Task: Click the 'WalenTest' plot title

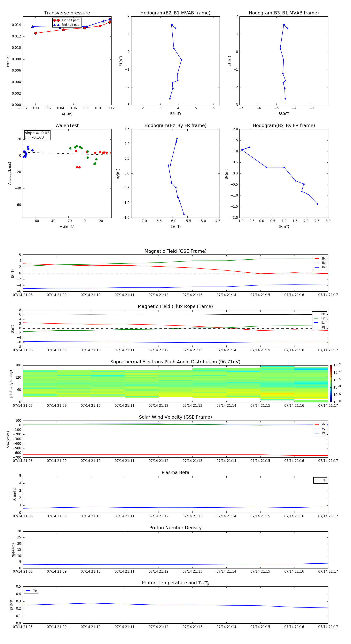Action: pos(67,125)
